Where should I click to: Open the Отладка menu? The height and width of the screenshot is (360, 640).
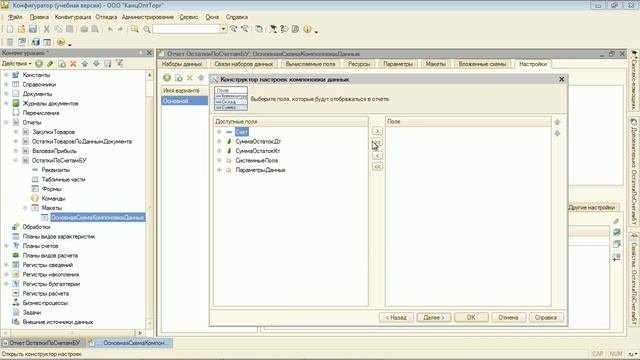[x=106, y=17]
